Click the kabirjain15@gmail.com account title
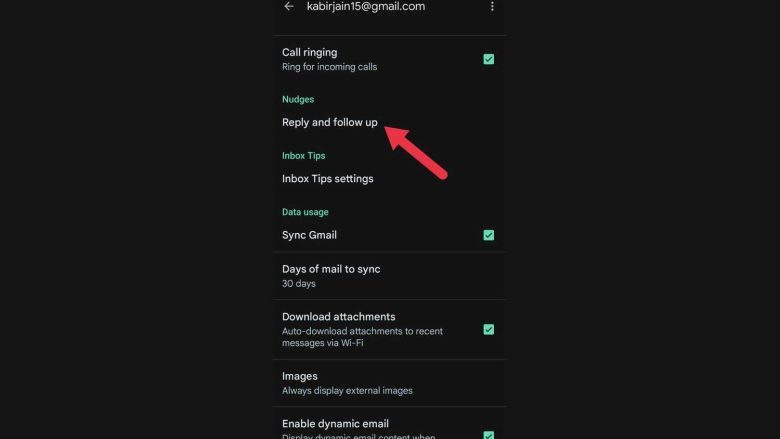Image resolution: width=780 pixels, height=439 pixels. click(x=366, y=6)
